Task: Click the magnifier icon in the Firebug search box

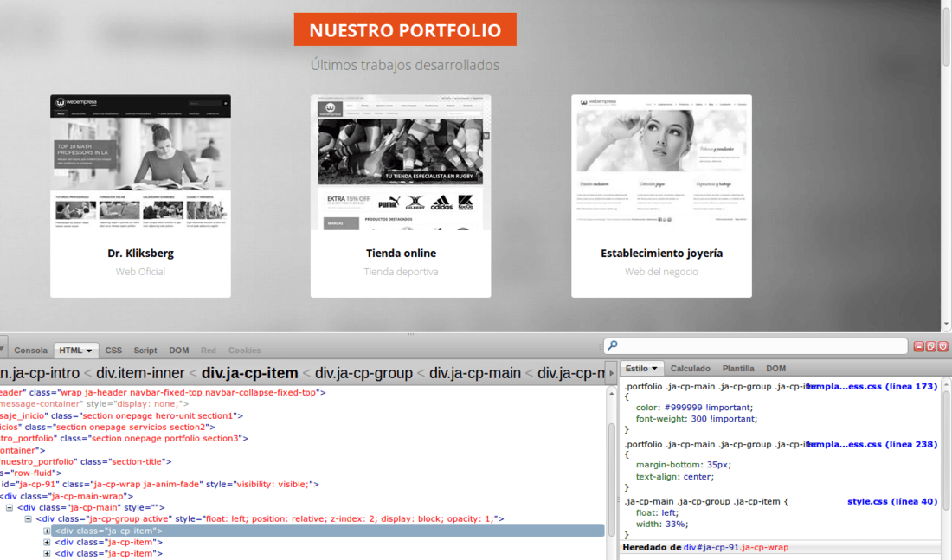Action: [x=613, y=345]
